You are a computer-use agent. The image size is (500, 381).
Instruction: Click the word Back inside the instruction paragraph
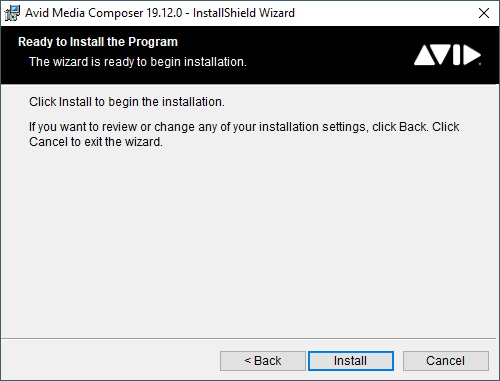[x=413, y=127]
